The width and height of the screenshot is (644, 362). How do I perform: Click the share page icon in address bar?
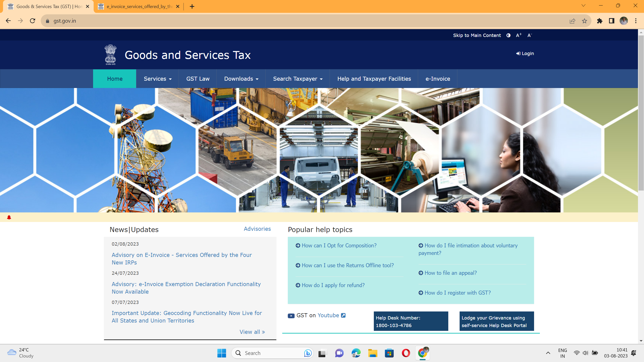pos(572,21)
